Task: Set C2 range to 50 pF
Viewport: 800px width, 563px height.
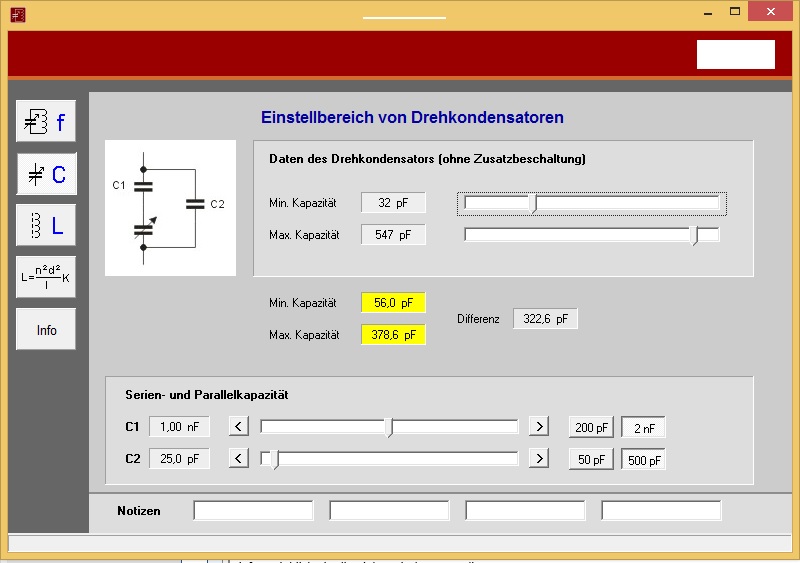Action: [590, 460]
